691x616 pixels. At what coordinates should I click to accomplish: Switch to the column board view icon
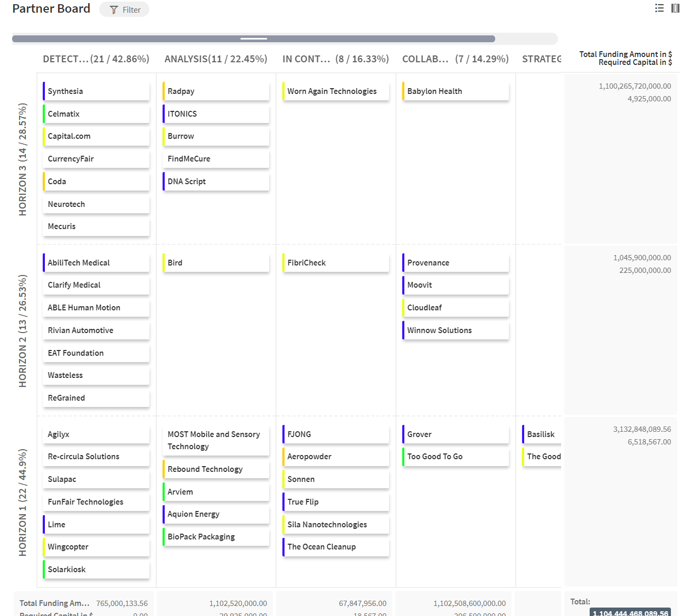click(x=675, y=8)
